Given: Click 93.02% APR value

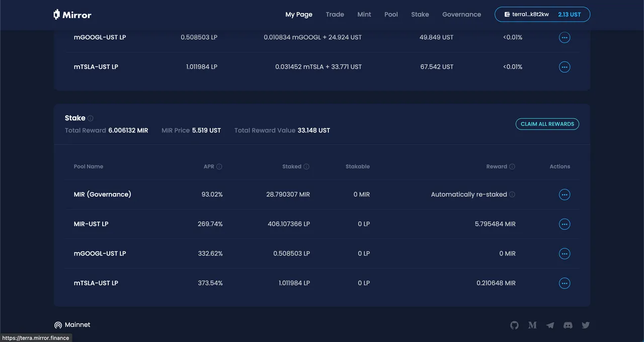Looking at the screenshot, I should tap(212, 194).
